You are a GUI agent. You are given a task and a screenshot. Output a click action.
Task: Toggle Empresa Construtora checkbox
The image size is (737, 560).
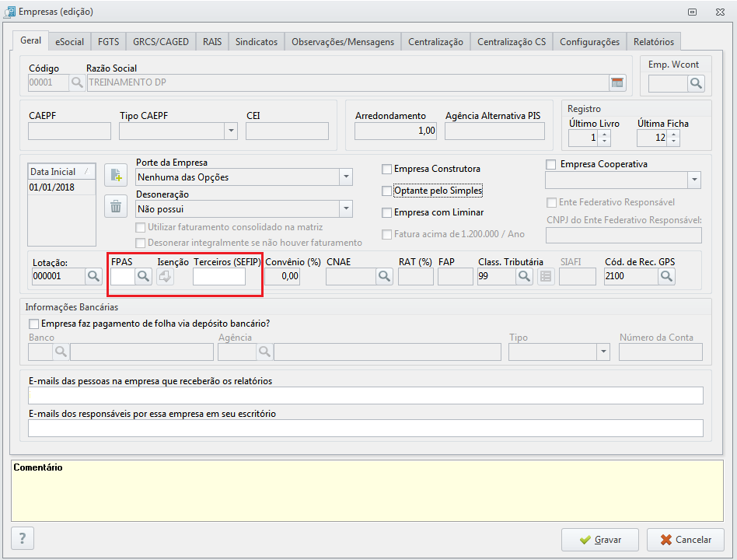coord(386,169)
